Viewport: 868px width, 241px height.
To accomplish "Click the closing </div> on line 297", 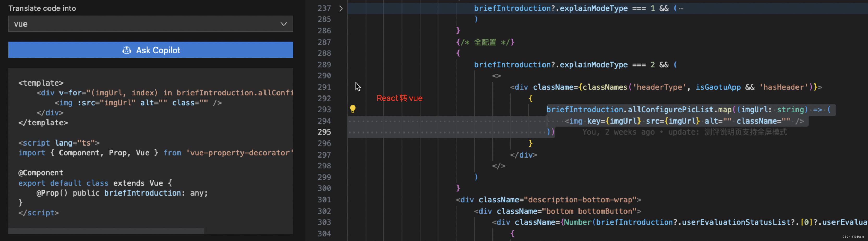I will 524,155.
